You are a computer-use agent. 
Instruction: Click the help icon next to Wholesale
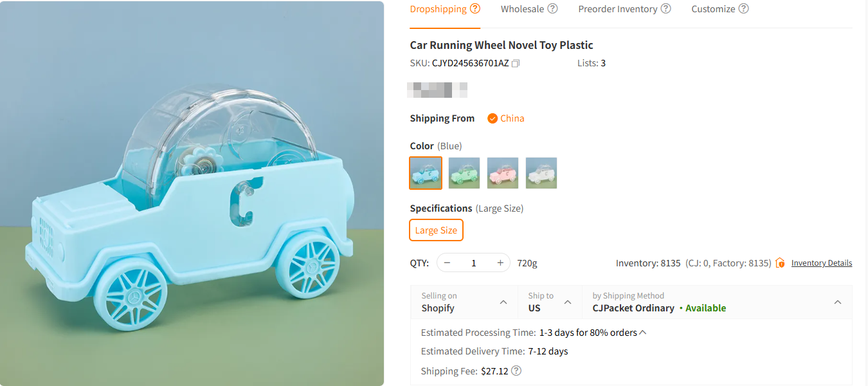552,8
